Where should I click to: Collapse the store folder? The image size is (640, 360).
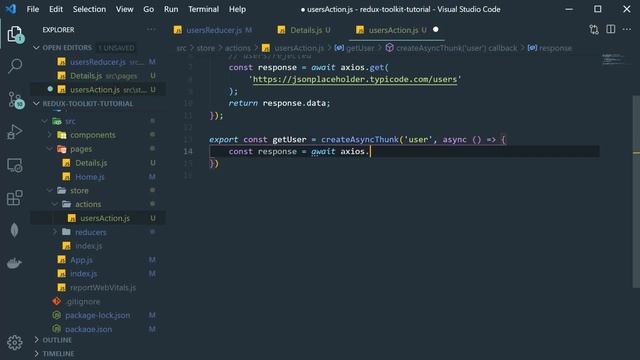[50, 191]
